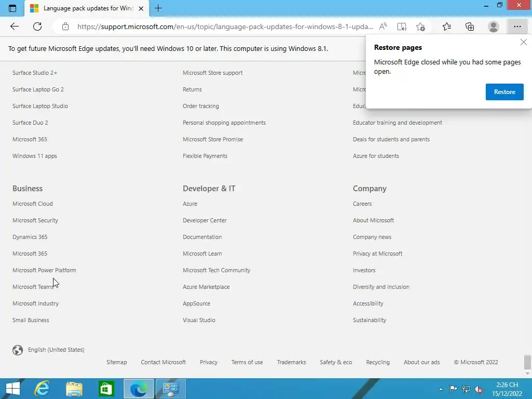
Task: Open Terms of use footer link
Action: [x=247, y=362]
